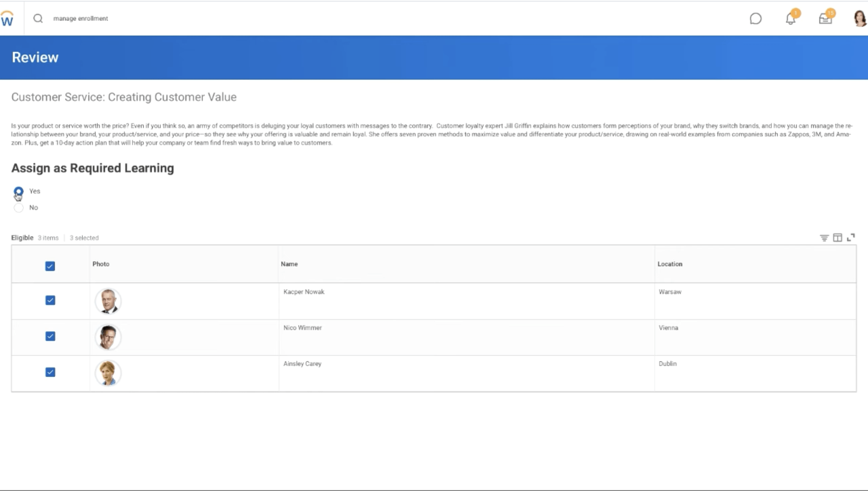
Task: Open the filter options for the Eligible grid
Action: click(824, 237)
